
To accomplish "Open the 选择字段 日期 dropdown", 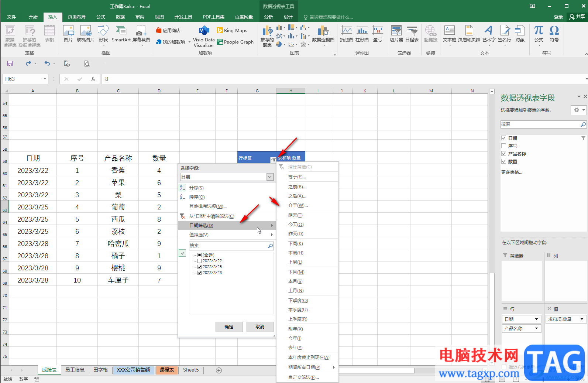I will click(x=270, y=177).
